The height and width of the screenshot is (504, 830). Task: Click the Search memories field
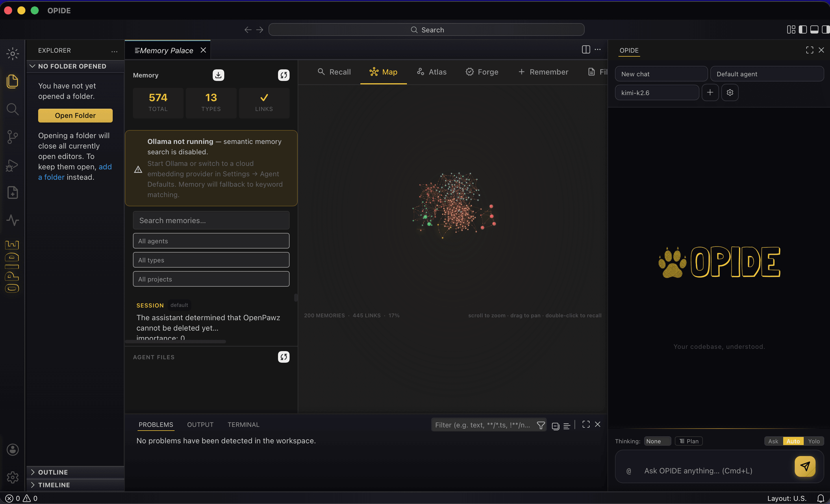211,220
